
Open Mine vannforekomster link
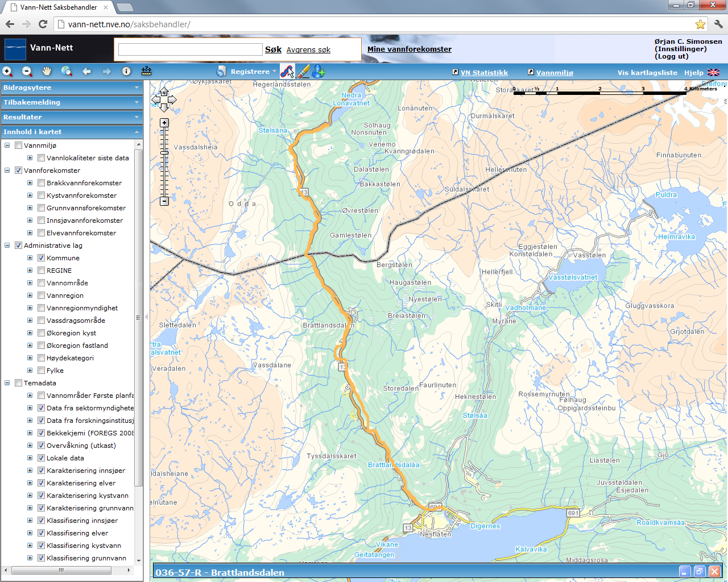409,49
